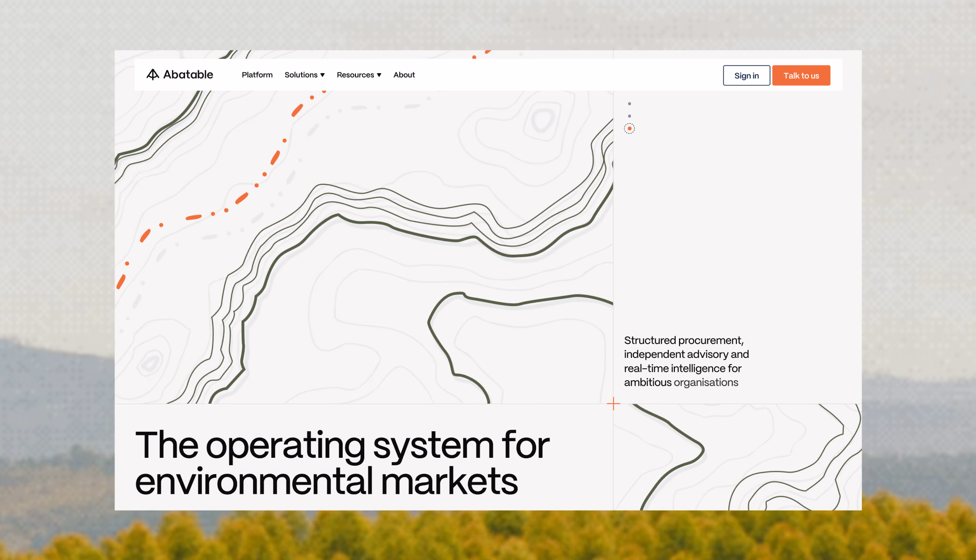
Task: Go to the About page
Action: 404,75
